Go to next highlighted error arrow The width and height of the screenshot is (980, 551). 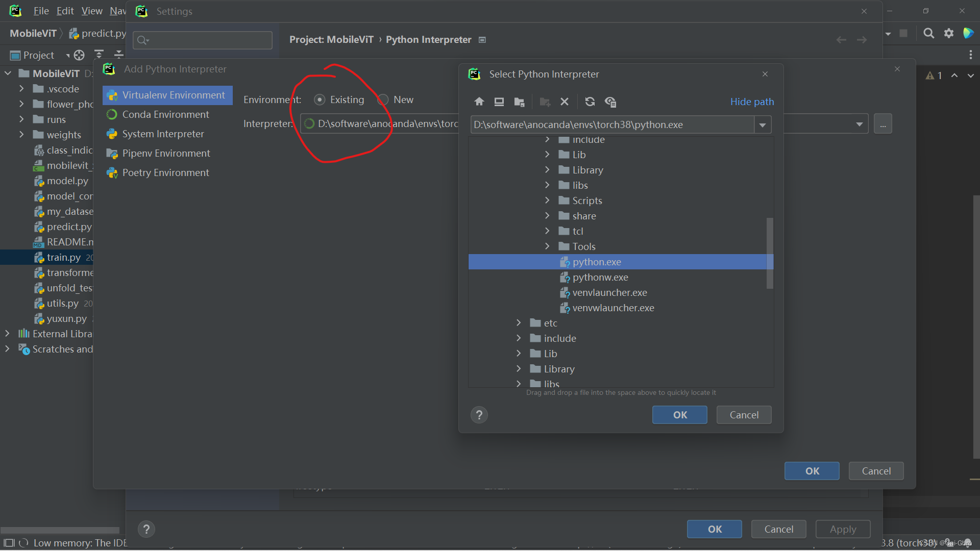click(970, 76)
